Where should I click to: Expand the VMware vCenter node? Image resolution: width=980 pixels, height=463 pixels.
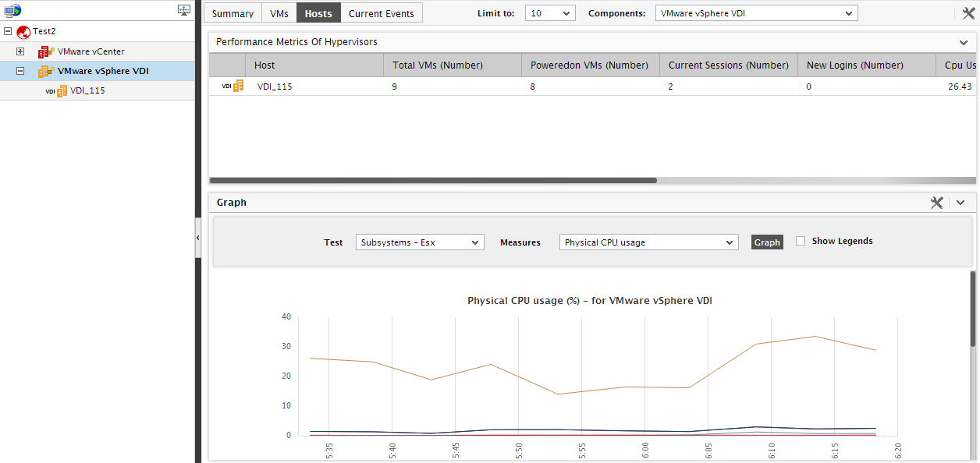[x=21, y=51]
